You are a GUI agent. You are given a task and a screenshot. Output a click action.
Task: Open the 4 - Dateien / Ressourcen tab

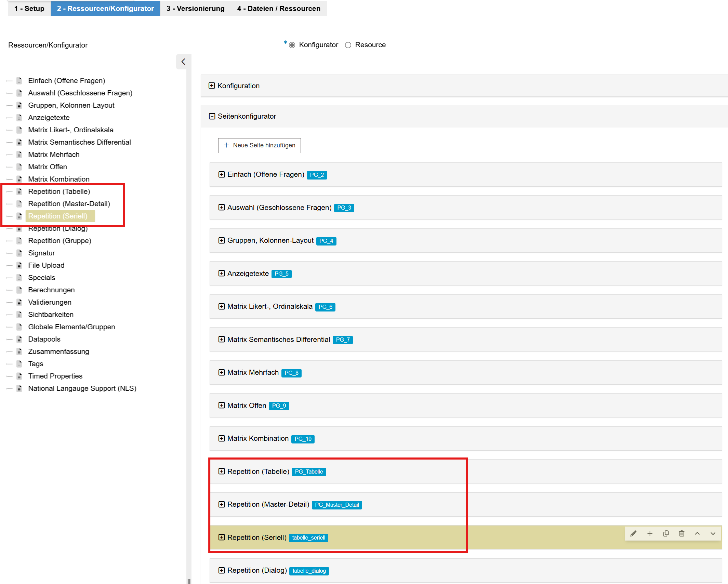point(279,9)
